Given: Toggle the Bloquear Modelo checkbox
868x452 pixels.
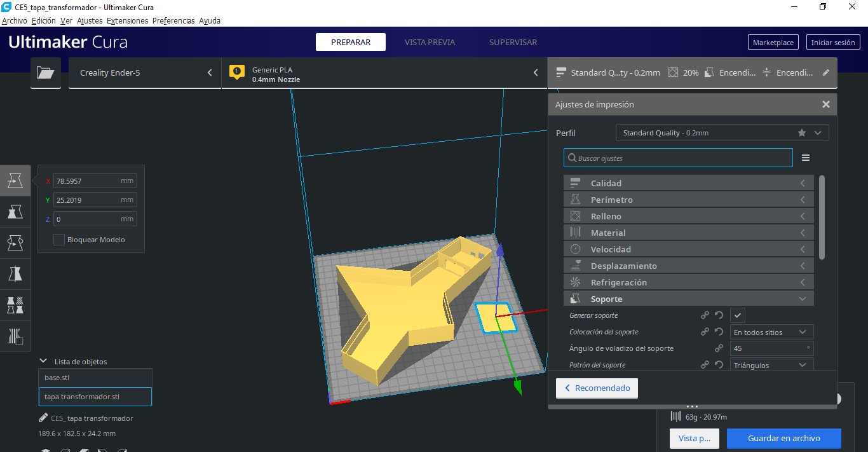Looking at the screenshot, I should (59, 240).
